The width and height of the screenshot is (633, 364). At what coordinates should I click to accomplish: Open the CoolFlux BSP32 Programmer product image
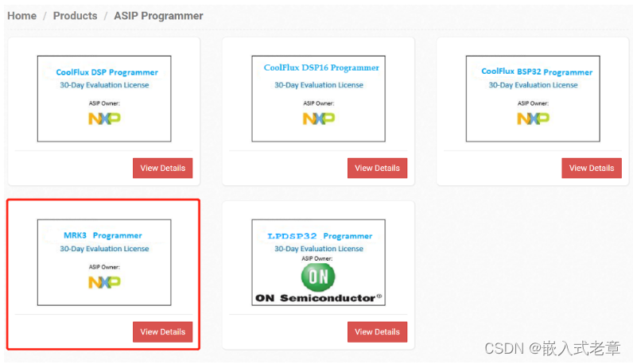[x=533, y=99]
